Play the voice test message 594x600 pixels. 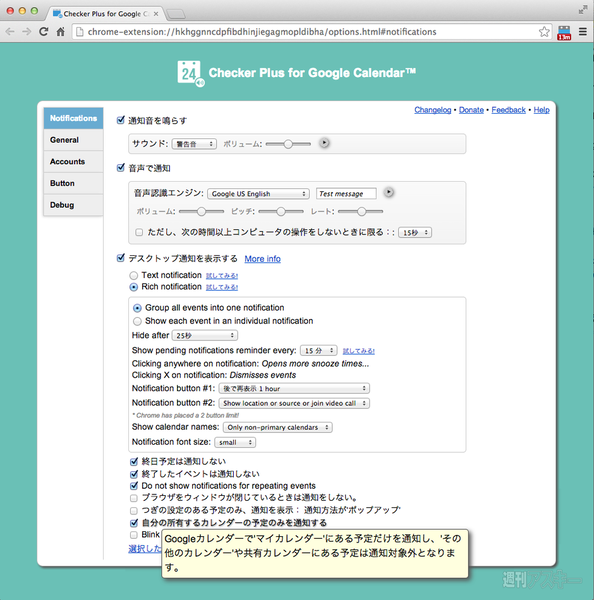click(x=388, y=192)
